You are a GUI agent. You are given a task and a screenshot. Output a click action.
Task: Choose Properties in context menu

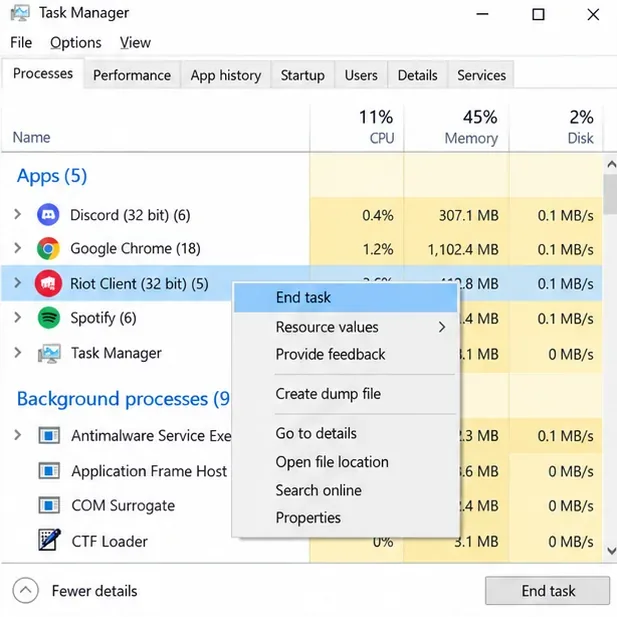click(345, 518)
